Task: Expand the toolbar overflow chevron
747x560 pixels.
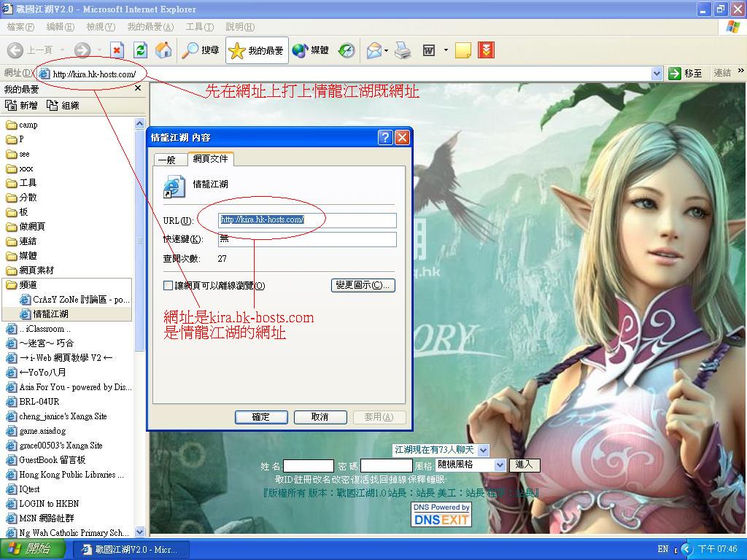Action: tap(740, 71)
